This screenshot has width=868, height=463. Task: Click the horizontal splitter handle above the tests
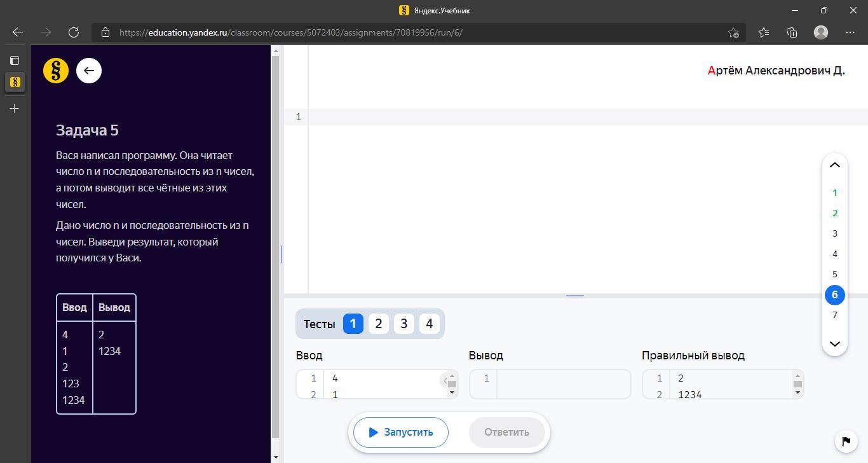click(575, 296)
